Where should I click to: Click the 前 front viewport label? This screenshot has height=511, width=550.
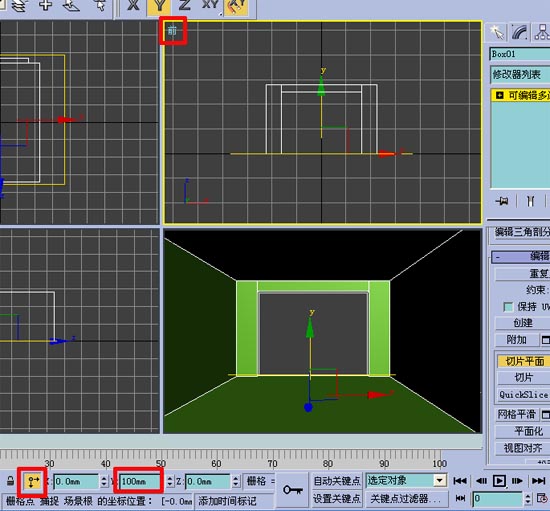172,31
